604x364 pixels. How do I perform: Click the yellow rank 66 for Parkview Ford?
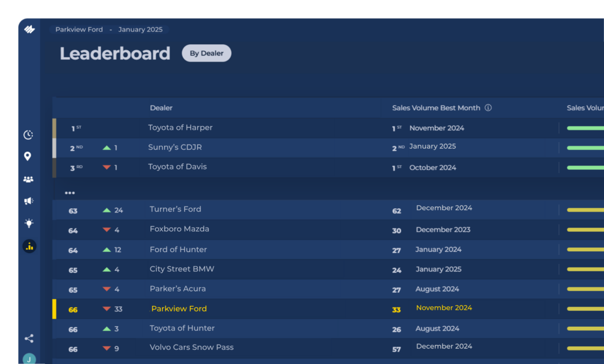[x=73, y=310]
